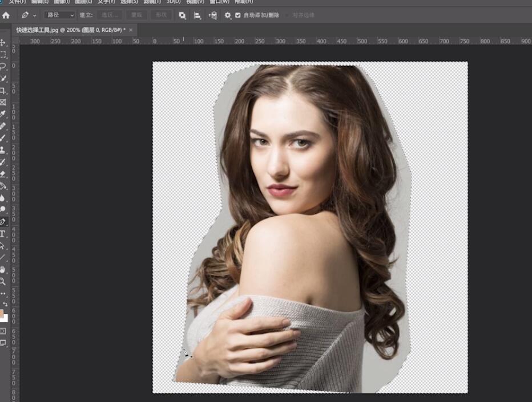
Task: Change the screen mode
Action: [x=3, y=343]
